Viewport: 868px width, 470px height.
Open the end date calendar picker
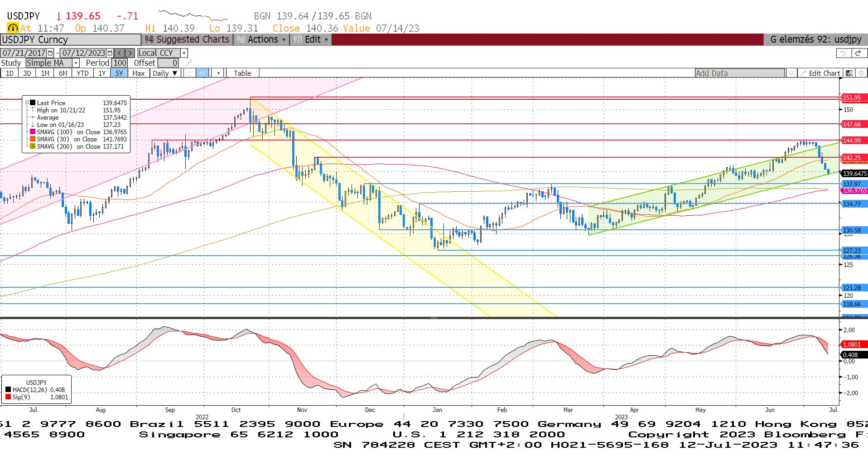(110, 53)
